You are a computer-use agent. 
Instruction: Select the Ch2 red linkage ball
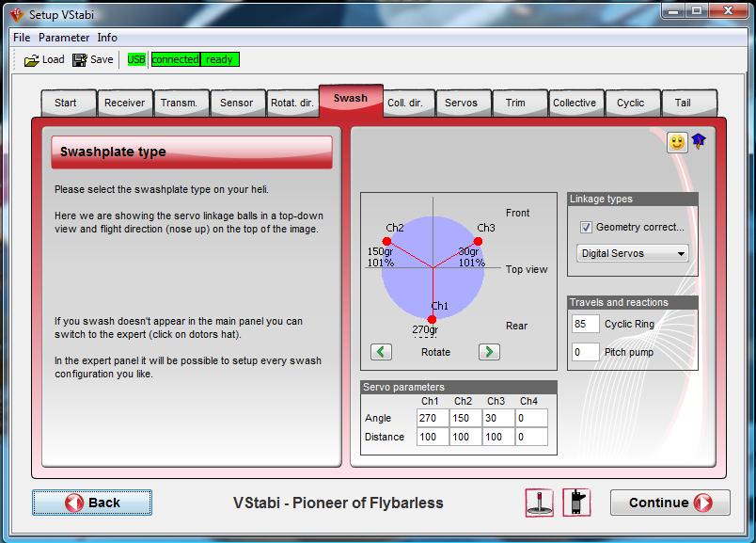(x=386, y=241)
